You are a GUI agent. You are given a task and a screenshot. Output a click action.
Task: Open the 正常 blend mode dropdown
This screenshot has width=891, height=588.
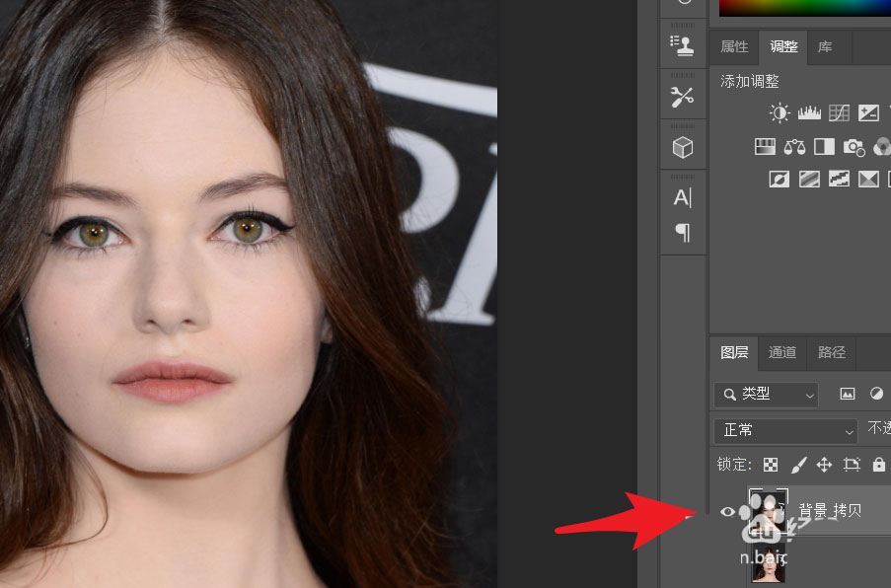pyautogui.click(x=785, y=430)
